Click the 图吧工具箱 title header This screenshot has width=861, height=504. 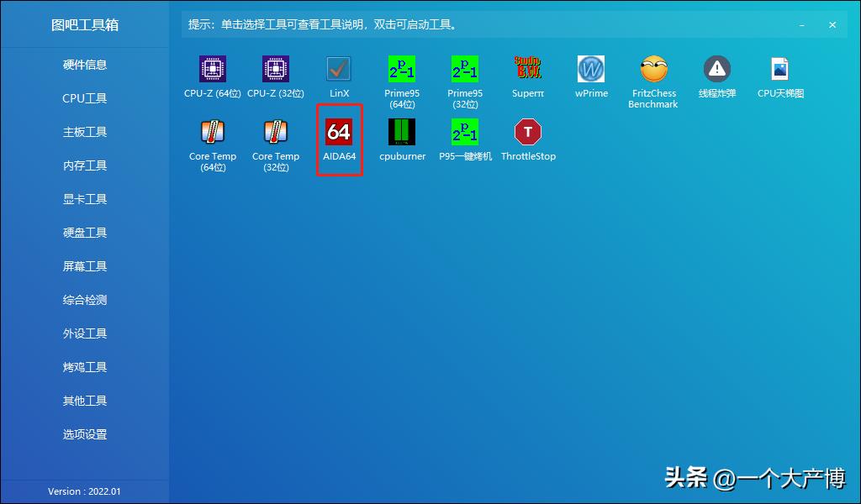tap(85, 24)
